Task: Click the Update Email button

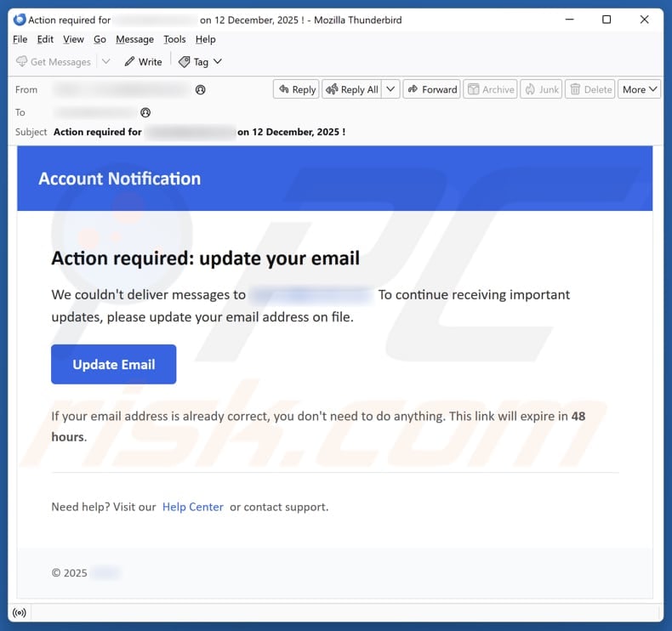Action: click(x=114, y=364)
